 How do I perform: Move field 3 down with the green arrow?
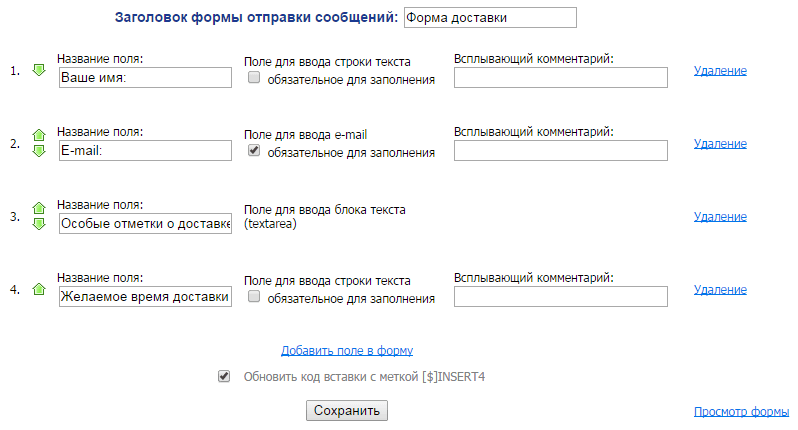click(x=39, y=224)
